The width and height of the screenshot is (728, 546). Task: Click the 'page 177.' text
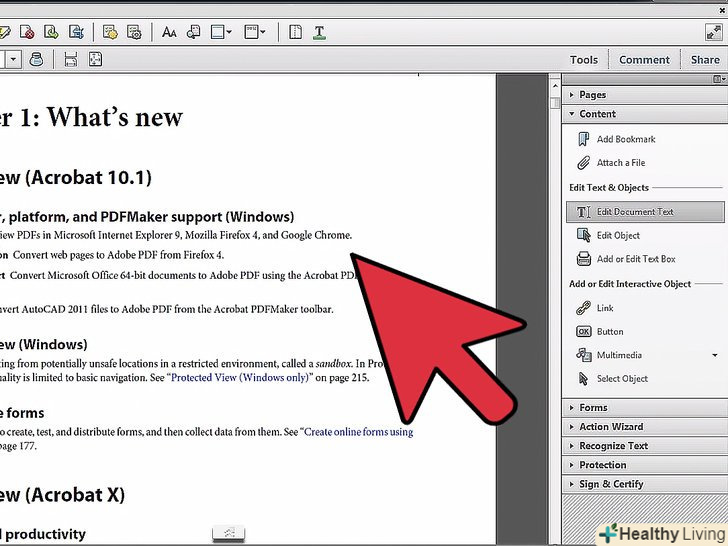pyautogui.click(x=18, y=447)
